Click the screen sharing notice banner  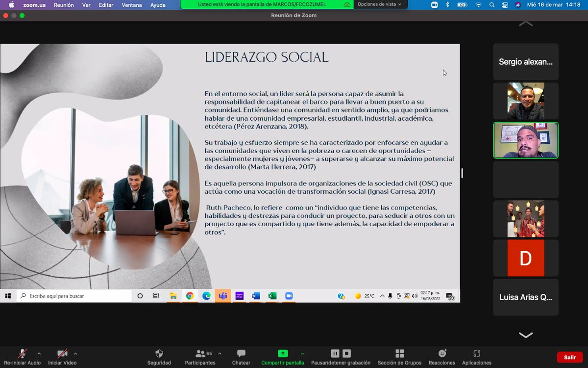(267, 4)
